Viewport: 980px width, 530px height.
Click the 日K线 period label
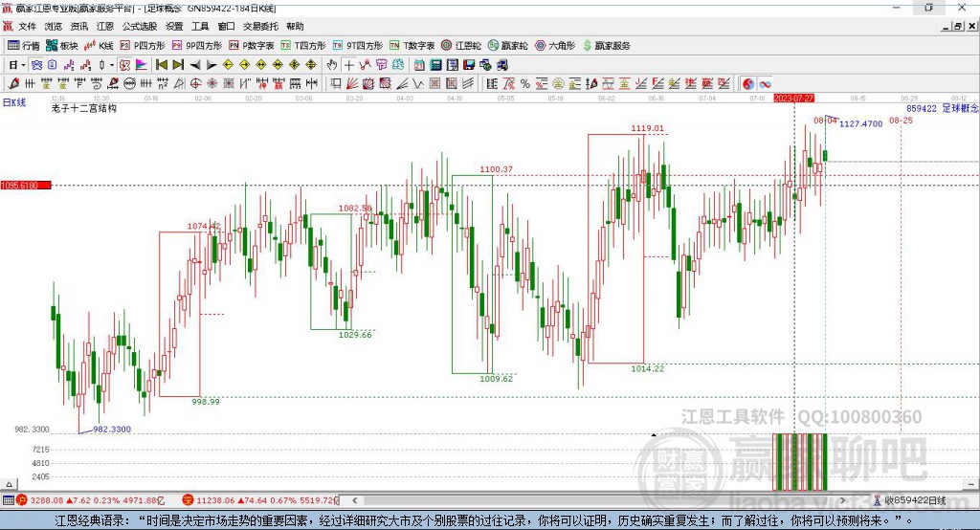14,102
